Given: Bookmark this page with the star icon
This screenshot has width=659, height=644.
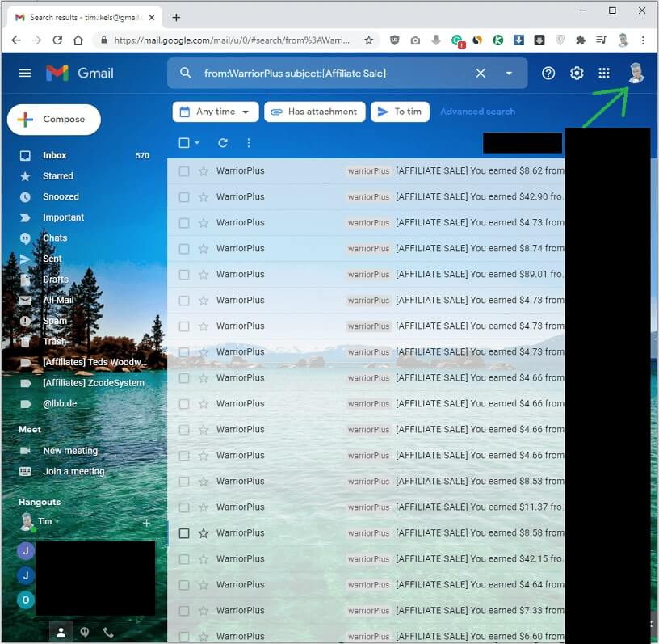Looking at the screenshot, I should (x=368, y=40).
